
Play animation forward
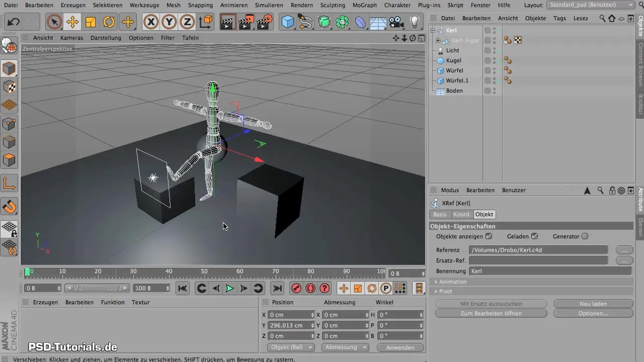[230, 288]
